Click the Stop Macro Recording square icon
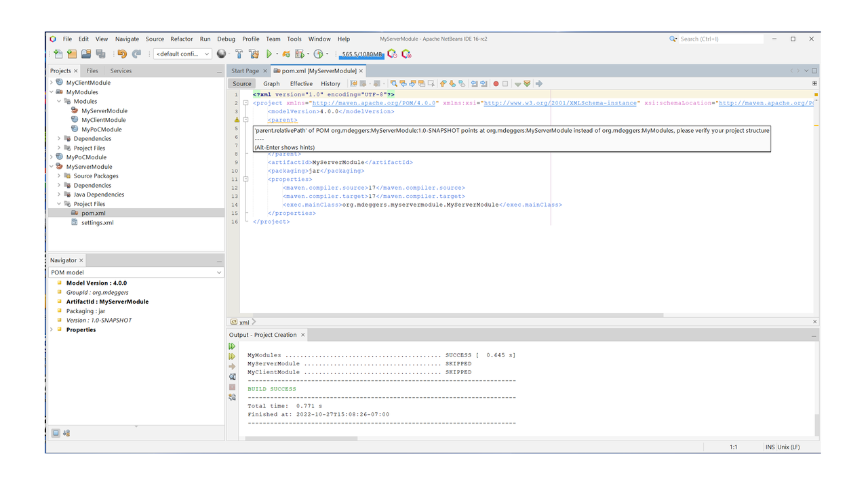Viewport: 868px width, 488px height. point(505,83)
